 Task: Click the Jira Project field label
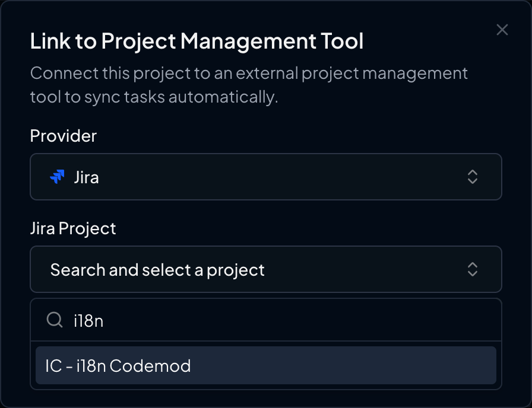pos(73,228)
